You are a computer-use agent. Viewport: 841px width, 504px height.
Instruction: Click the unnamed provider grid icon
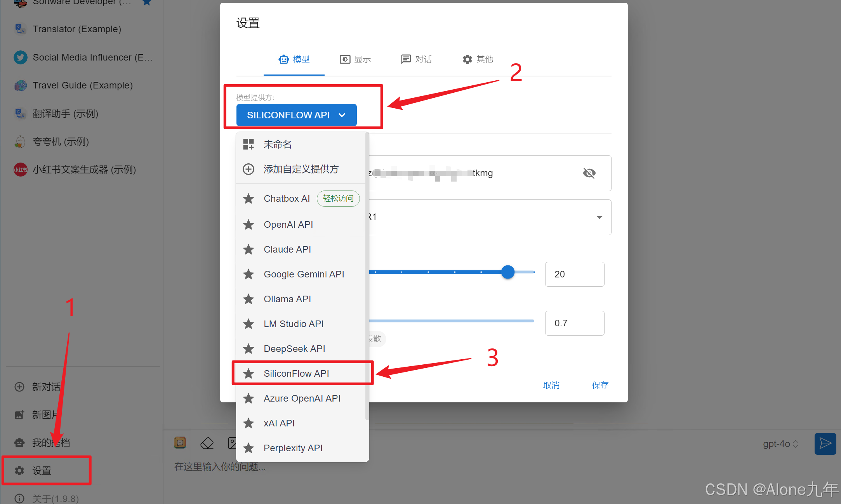[x=248, y=144]
